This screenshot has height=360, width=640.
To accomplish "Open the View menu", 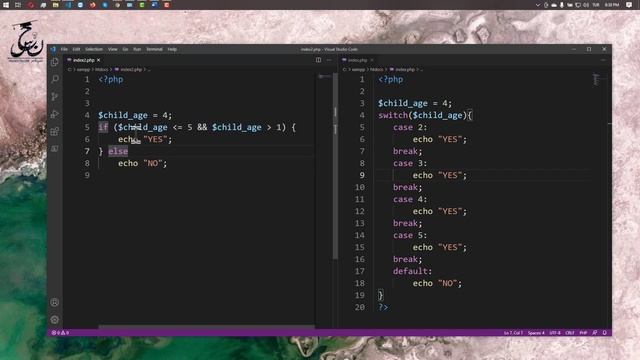I will [x=113, y=49].
